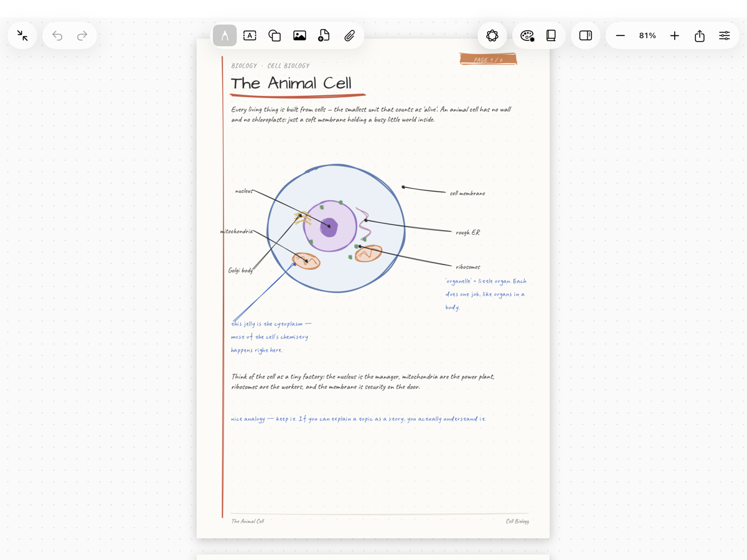Screen dimensions: 747x560
Task: Redo the last action
Action: coord(82,35)
